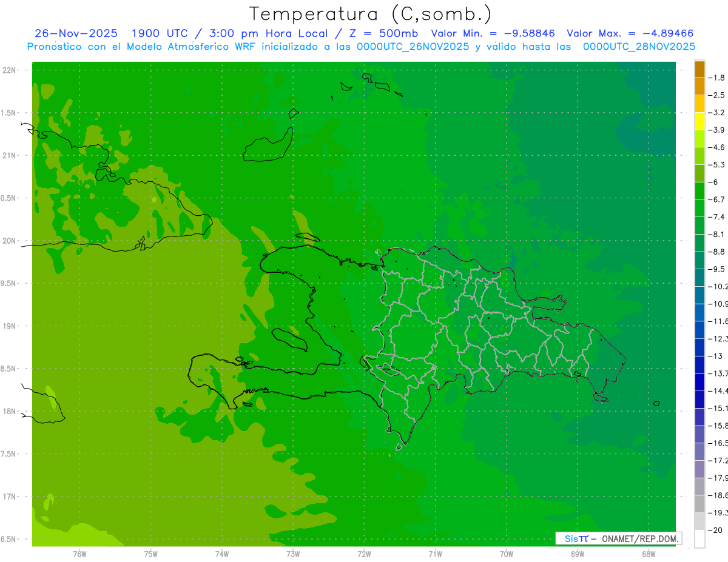Viewport: 728px width, 562px height.
Task: Select the date text '26-Nov-2025'
Action: 76,33
